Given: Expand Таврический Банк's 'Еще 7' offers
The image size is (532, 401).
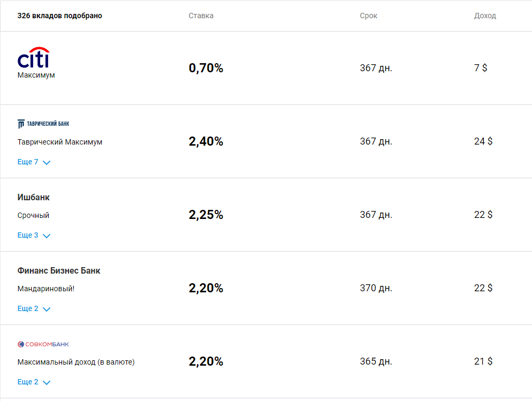Looking at the screenshot, I should pos(28,162).
